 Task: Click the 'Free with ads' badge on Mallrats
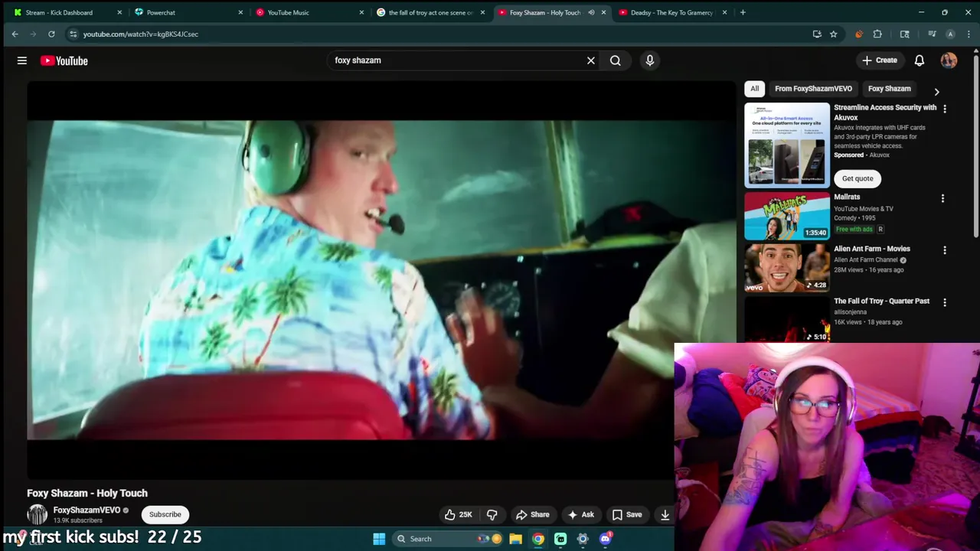(x=854, y=229)
